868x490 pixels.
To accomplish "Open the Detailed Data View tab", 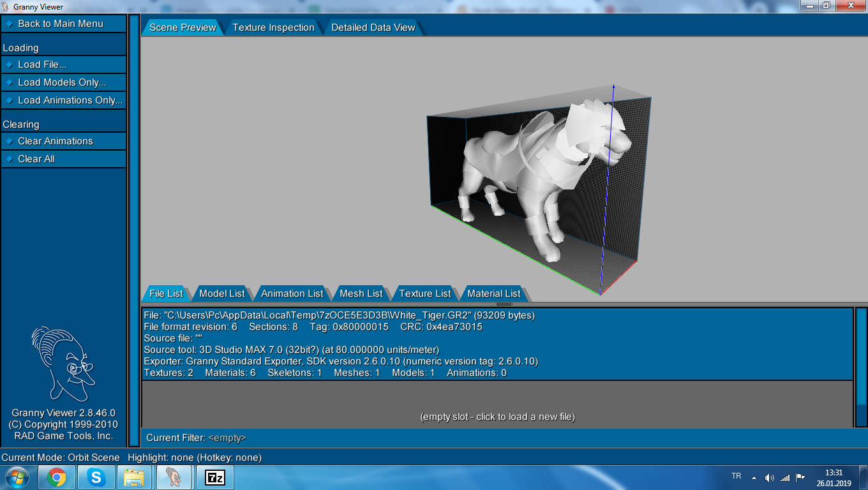I will point(373,27).
